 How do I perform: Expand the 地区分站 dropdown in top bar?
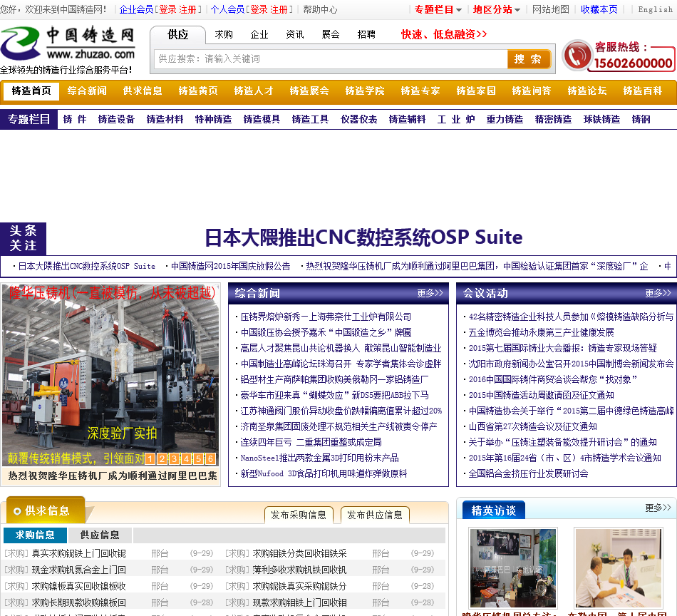(496, 9)
